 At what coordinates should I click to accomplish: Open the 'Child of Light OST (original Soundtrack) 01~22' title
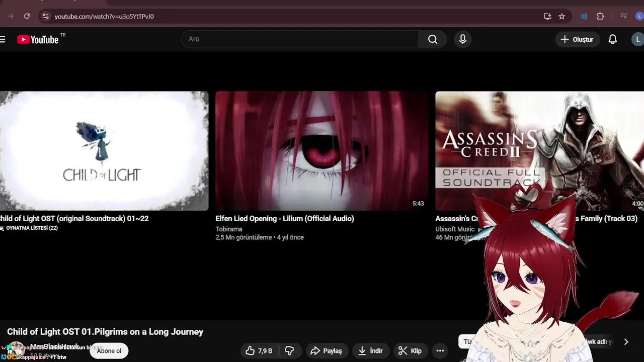73,219
